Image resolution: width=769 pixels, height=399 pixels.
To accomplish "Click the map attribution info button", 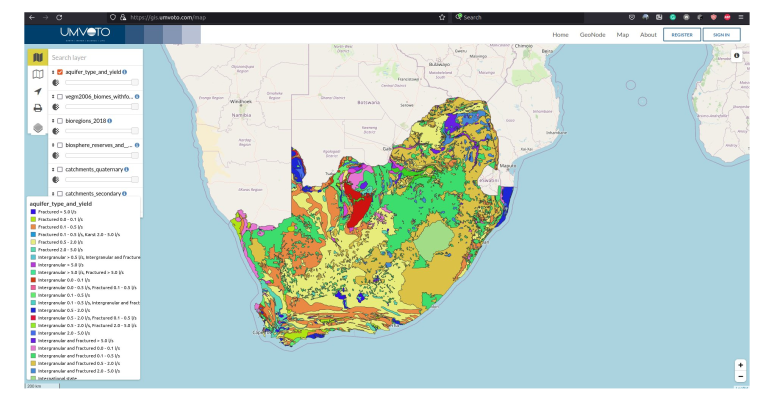I will point(736,55).
